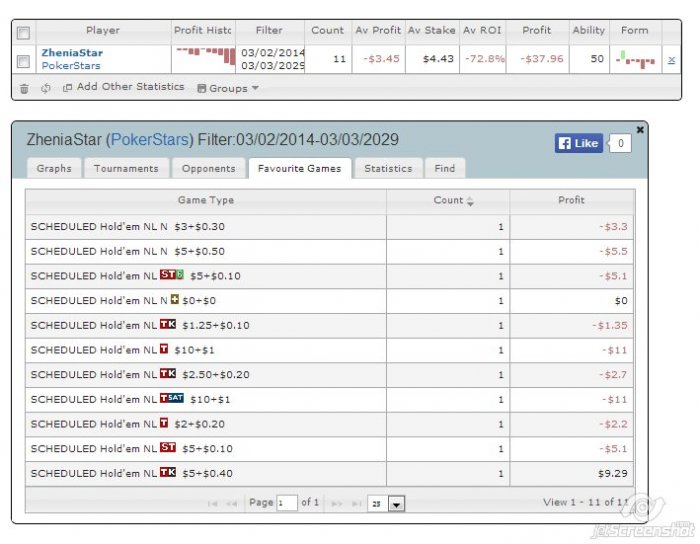The width and height of the screenshot is (700, 544).
Task: Click the Facebook Like button
Action: [x=579, y=143]
